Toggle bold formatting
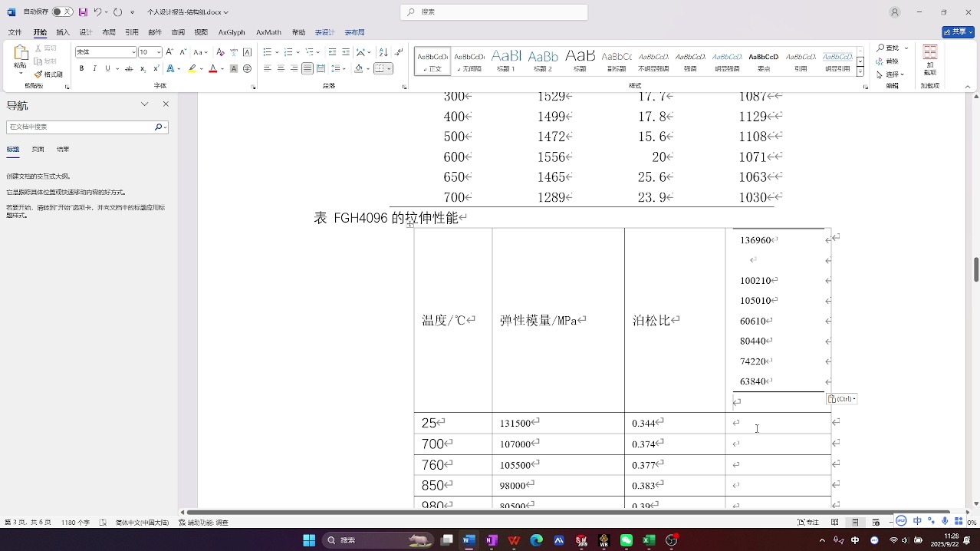Viewport: 980px width, 551px height. 81,68
